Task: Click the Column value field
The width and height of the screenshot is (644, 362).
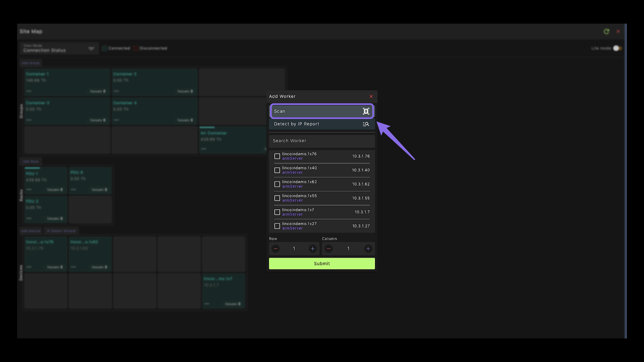Action: (x=348, y=249)
